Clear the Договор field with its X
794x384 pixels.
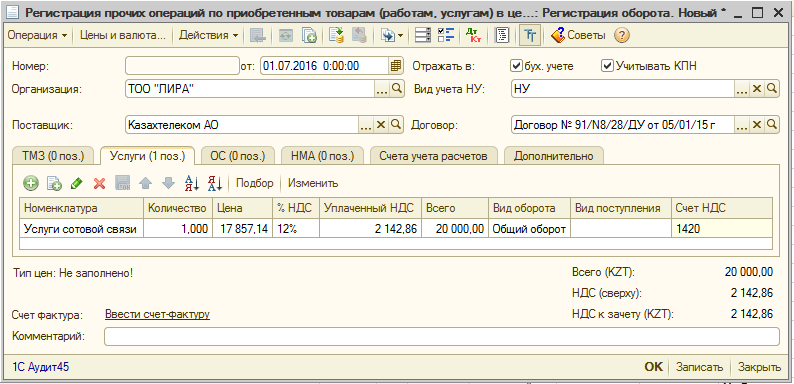[757, 124]
